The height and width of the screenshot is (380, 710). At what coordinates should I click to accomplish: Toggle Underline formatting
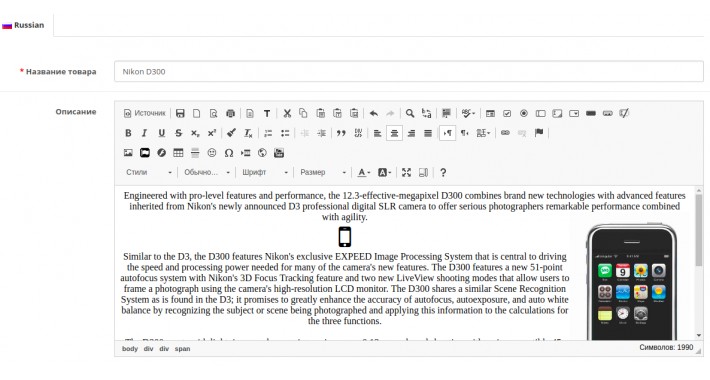pos(161,133)
